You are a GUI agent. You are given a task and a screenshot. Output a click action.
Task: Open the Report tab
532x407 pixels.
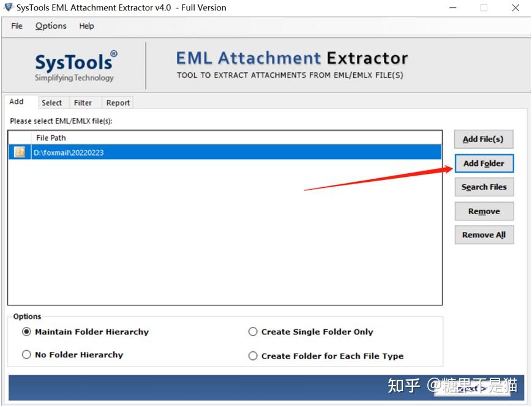click(118, 102)
